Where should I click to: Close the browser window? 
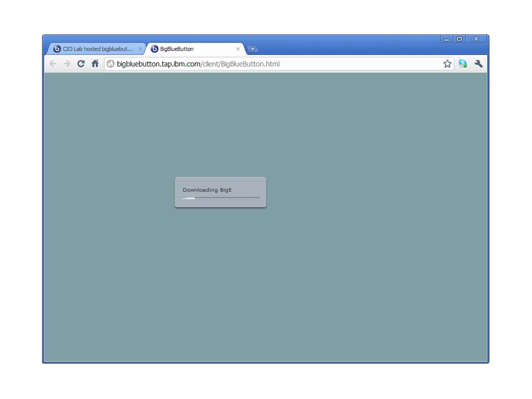pyautogui.click(x=476, y=39)
